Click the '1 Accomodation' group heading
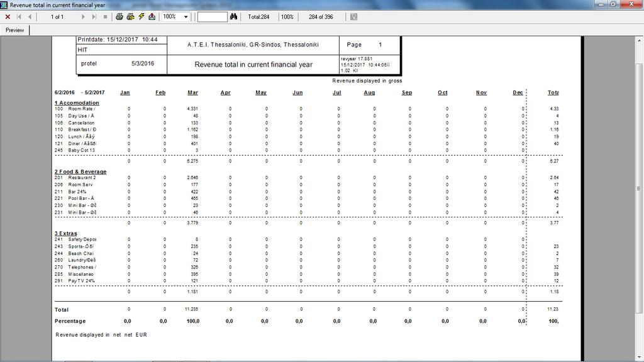Image resolution: width=644 pixels, height=362 pixels. point(77,102)
